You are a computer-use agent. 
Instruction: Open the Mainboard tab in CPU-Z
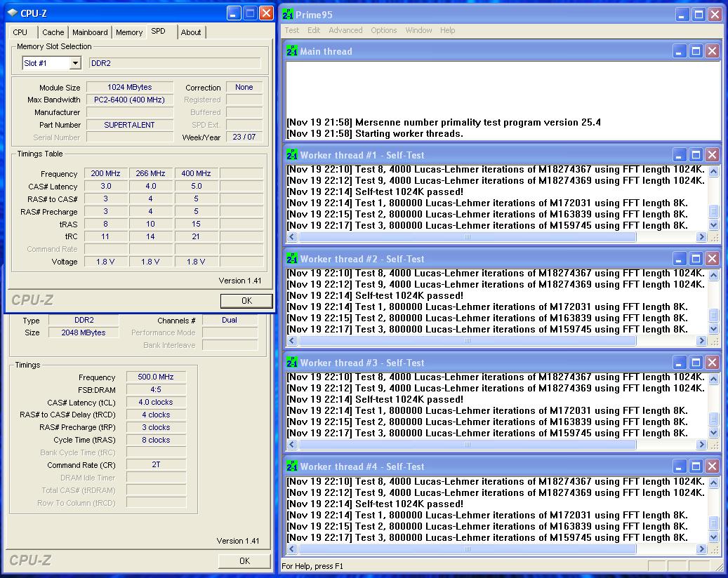pos(90,32)
